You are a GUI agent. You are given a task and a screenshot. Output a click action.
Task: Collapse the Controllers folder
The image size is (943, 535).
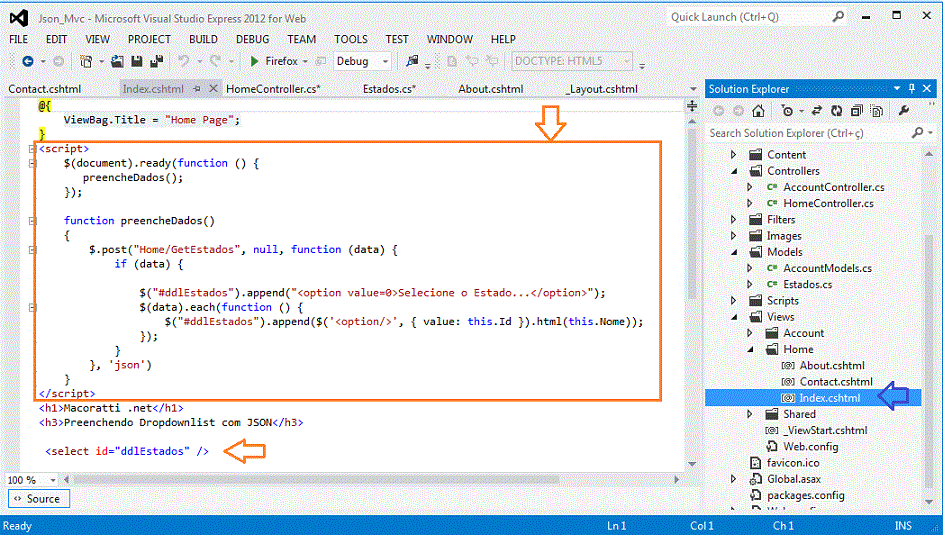(734, 171)
